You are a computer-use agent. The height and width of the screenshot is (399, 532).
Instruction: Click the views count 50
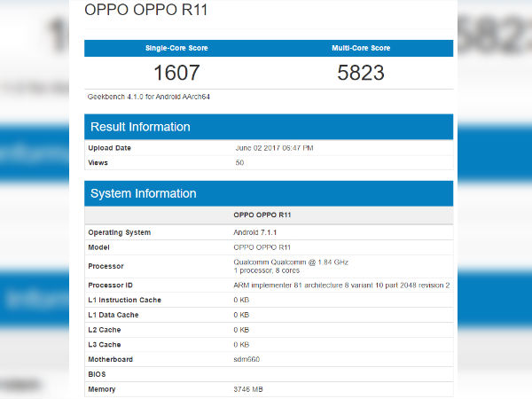[x=239, y=162]
